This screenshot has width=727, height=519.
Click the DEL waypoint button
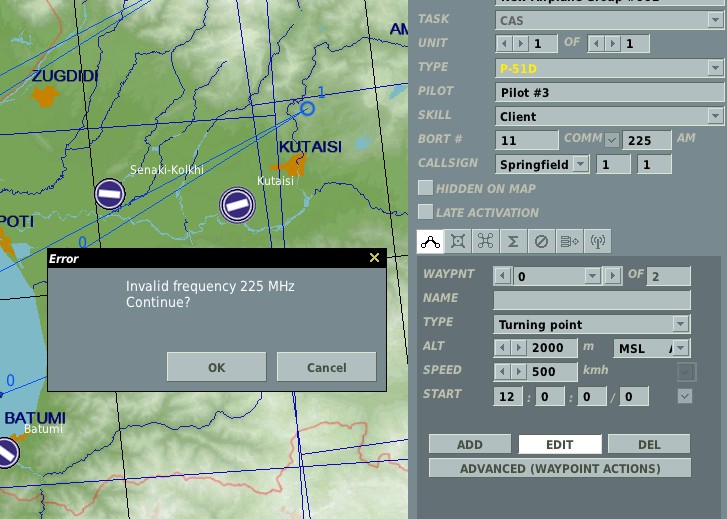pos(649,444)
